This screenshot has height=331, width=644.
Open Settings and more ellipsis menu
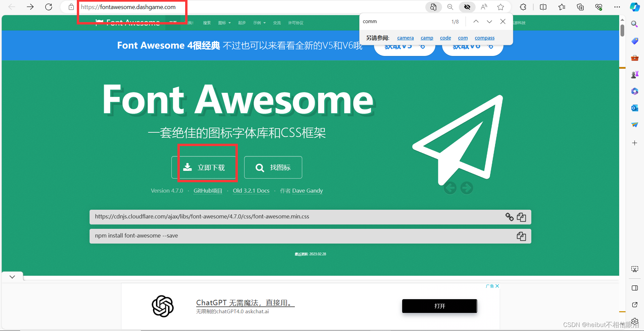617,7
